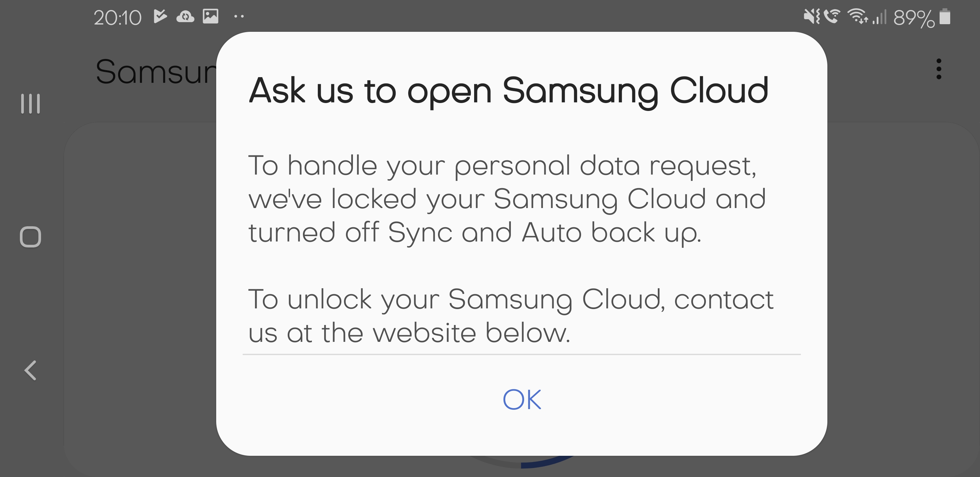Tap the notification overflow dots

coord(239,16)
